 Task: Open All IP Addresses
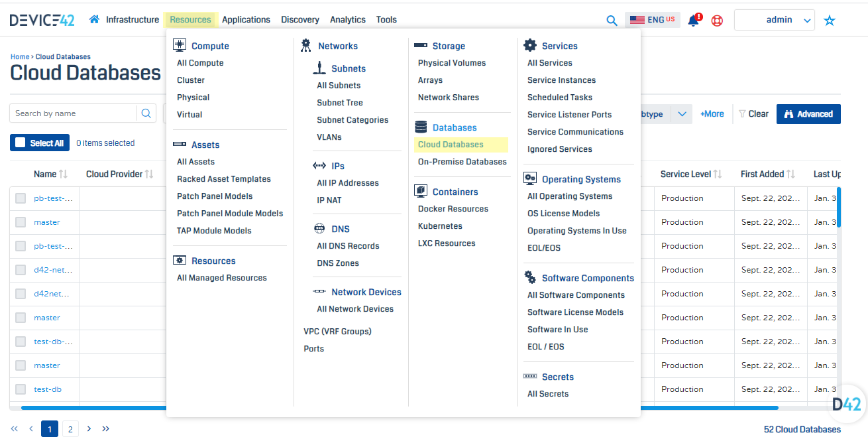point(348,183)
